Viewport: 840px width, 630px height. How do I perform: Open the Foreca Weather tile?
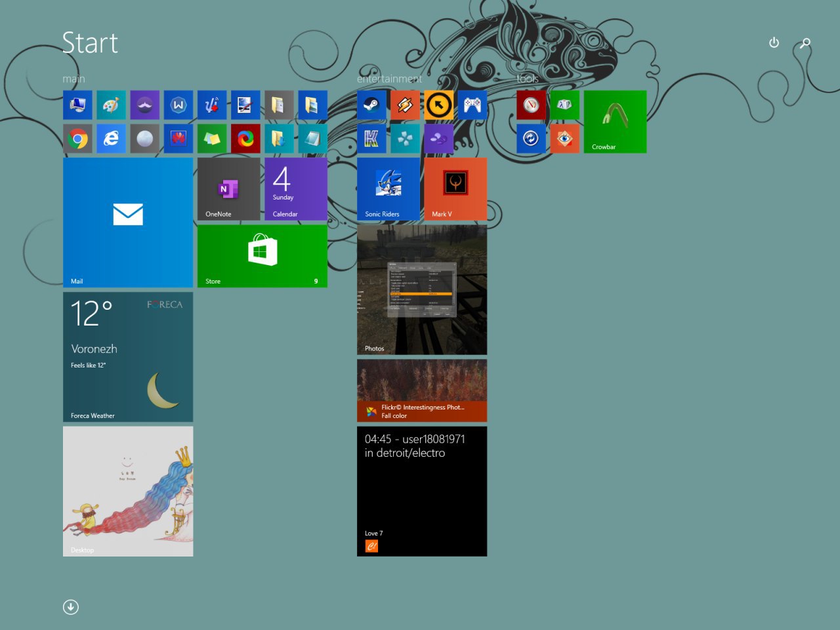128,357
